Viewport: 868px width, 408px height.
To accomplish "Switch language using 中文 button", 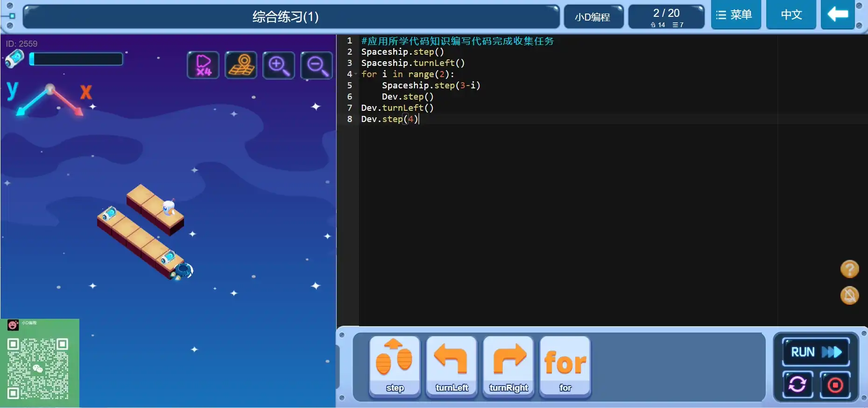I will tap(791, 15).
